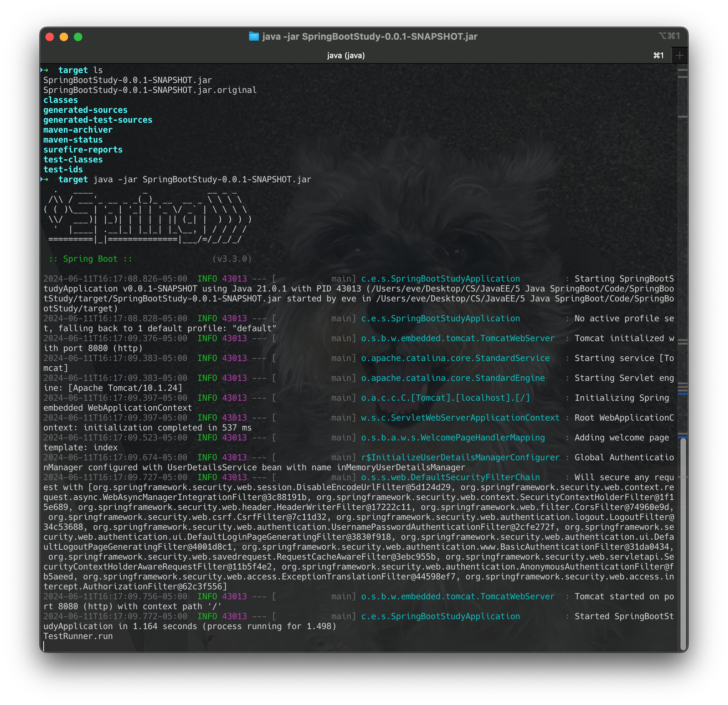Select the classes directory name
The height and width of the screenshot is (705, 728).
pos(60,100)
